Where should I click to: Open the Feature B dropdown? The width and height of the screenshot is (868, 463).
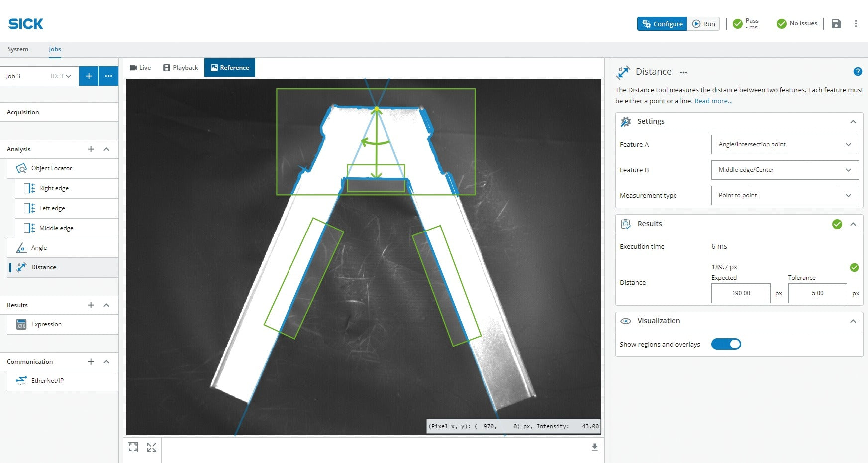click(x=784, y=170)
